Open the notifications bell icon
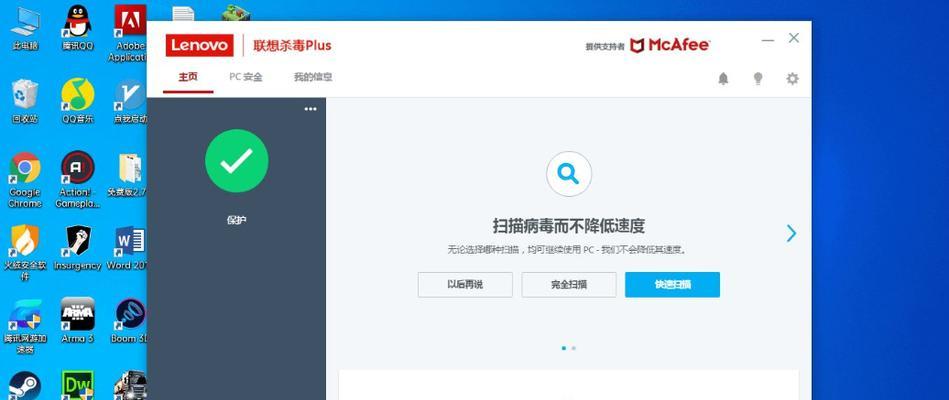This screenshot has width=949, height=400. point(723,79)
